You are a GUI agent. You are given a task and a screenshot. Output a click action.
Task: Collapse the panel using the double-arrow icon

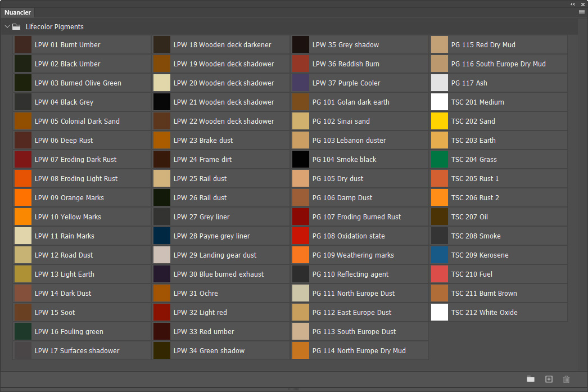tap(573, 4)
